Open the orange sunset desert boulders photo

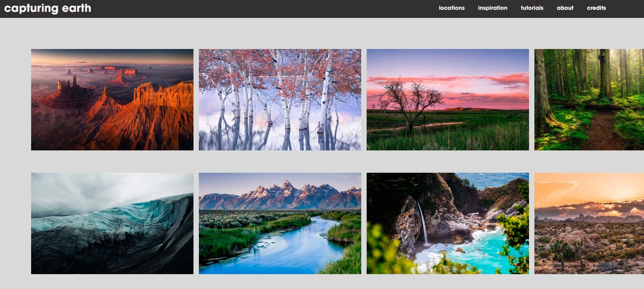pos(589,223)
